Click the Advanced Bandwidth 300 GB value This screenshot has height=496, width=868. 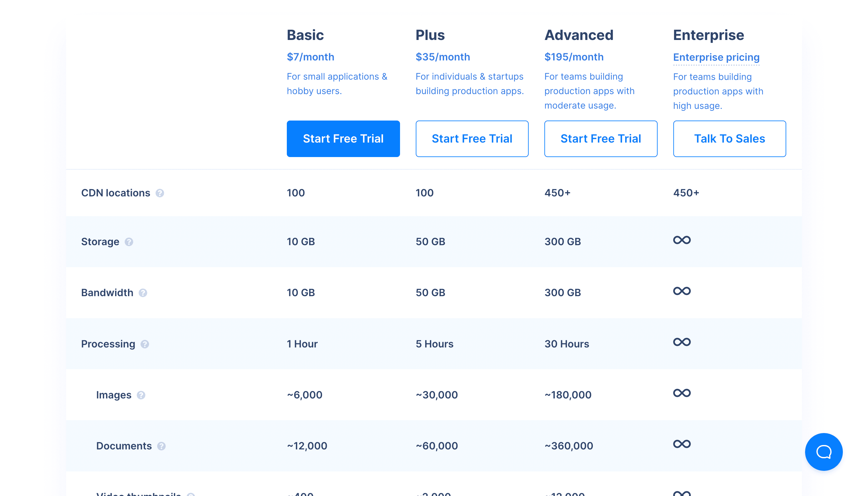(563, 293)
